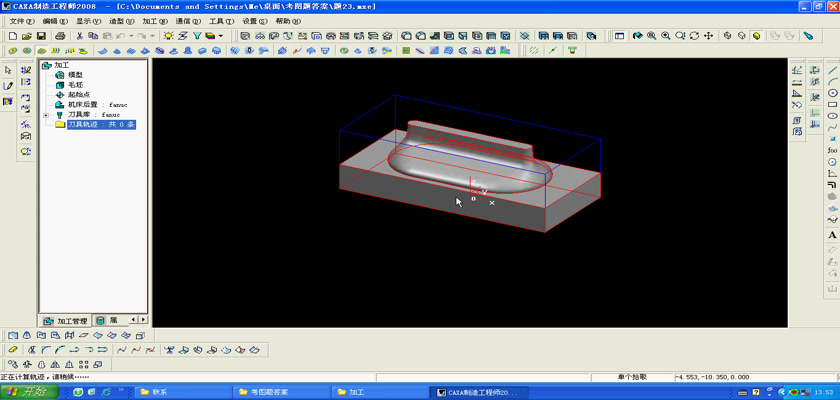Click Internet Explorer quick launch icon

click(106, 392)
